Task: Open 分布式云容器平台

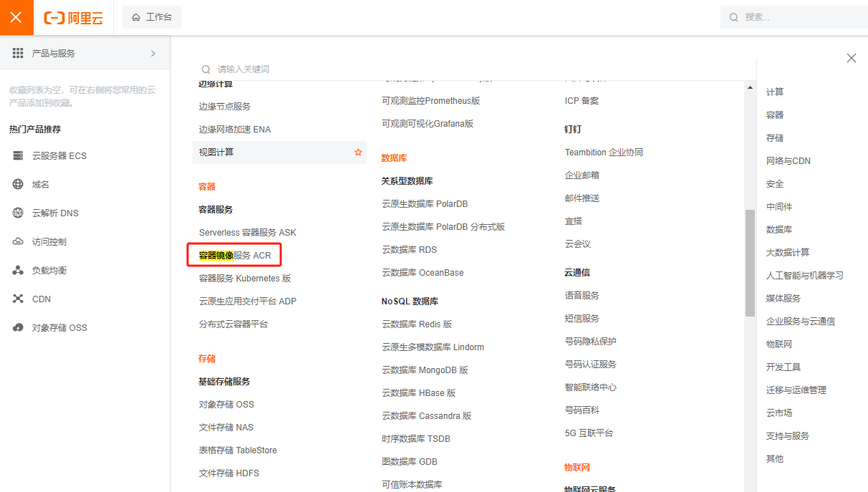Action: (233, 324)
